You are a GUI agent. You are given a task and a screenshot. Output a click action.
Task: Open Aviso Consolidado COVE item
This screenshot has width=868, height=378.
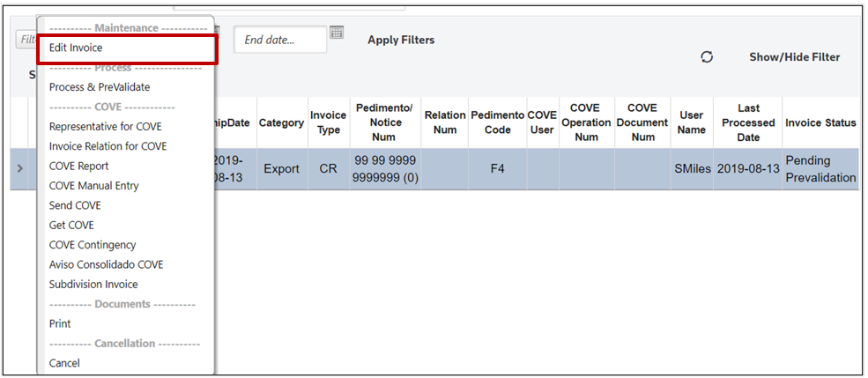pyautogui.click(x=107, y=264)
